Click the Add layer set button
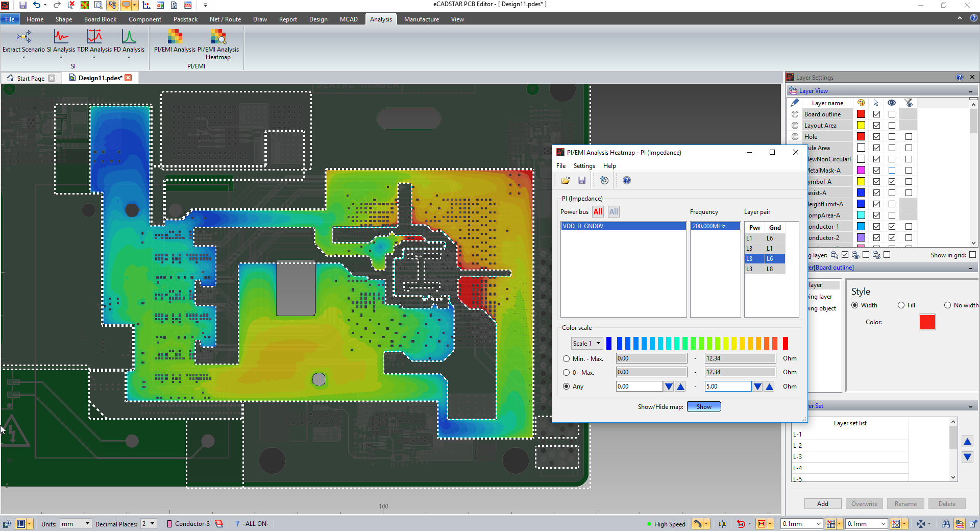Viewport: 980px width, 531px height. coord(823,504)
